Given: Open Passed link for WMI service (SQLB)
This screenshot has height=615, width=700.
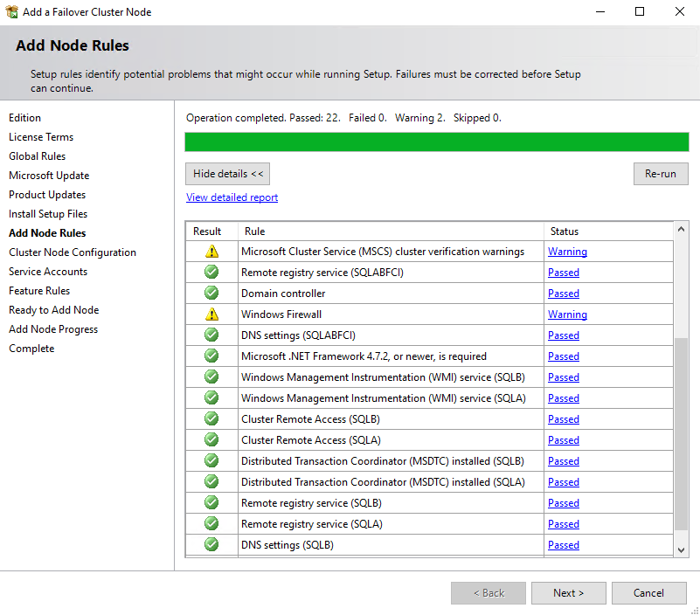Looking at the screenshot, I should coord(564,377).
